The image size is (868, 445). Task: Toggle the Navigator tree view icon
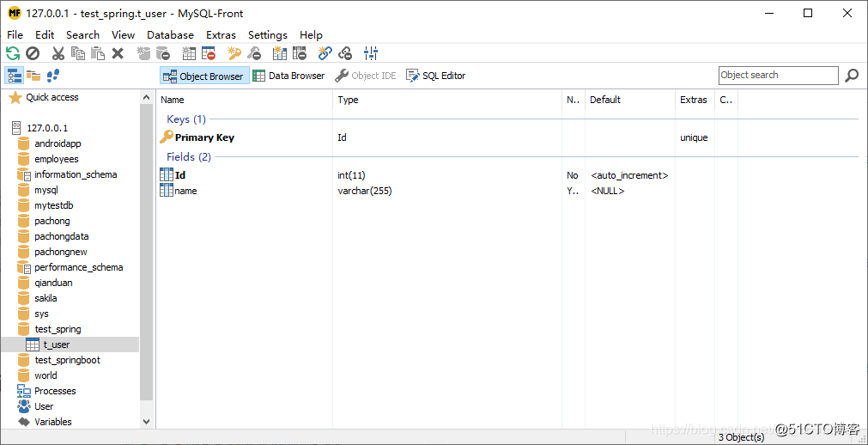15,76
